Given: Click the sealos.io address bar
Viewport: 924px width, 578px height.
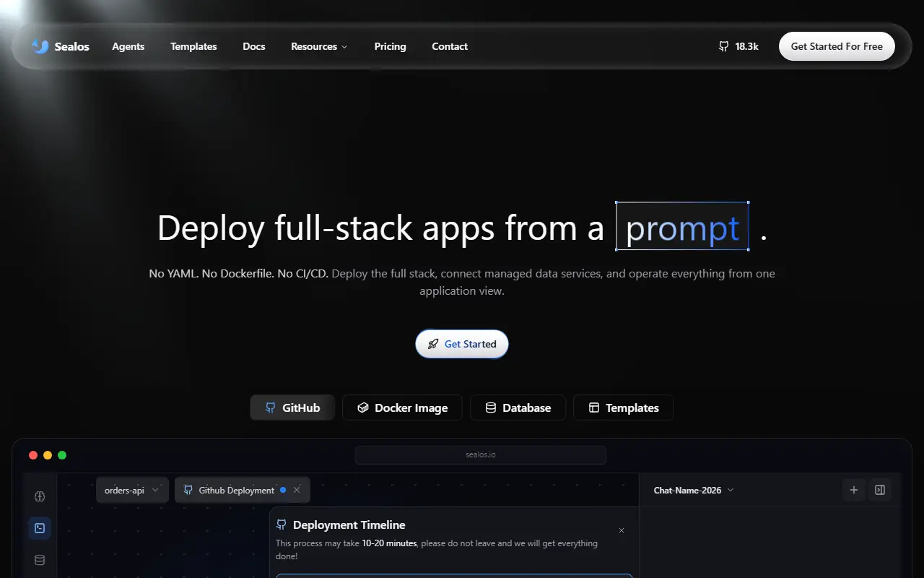Looking at the screenshot, I should (x=481, y=455).
